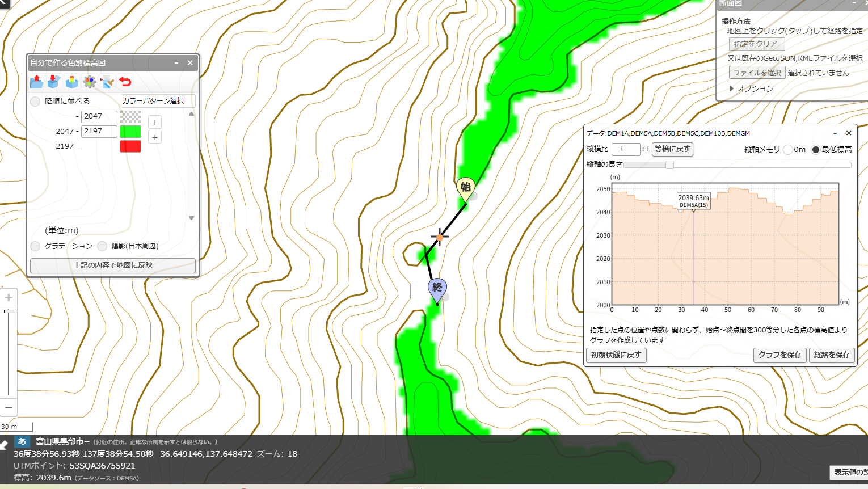Image resolution: width=868 pixels, height=489 pixels.
Task: Click the yellow 始 start marker pin
Action: (465, 188)
